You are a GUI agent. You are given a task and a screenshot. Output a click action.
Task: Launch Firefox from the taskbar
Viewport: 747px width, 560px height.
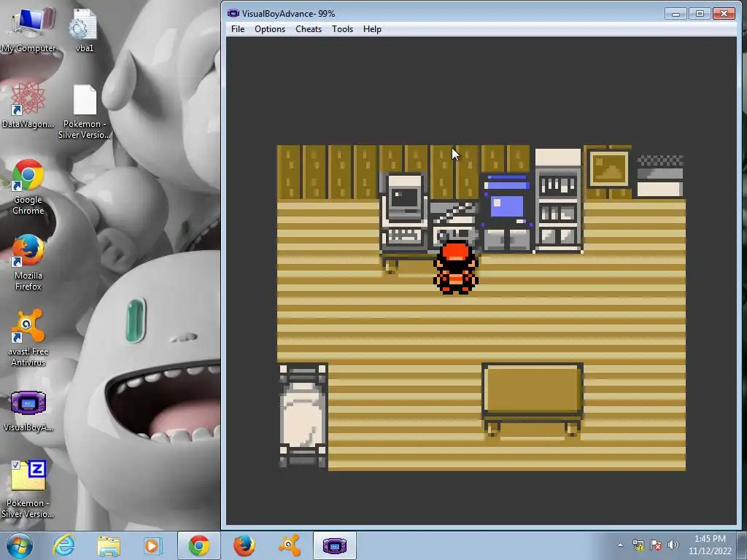tap(244, 545)
